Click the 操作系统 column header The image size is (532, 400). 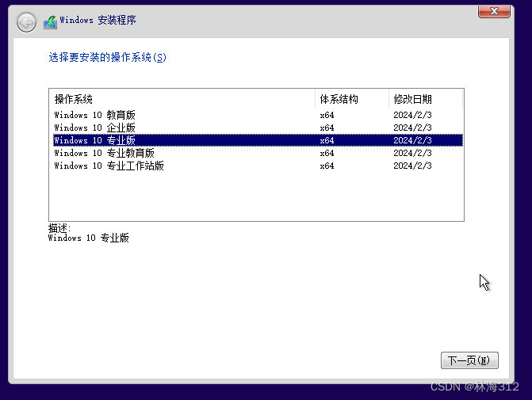click(182, 99)
